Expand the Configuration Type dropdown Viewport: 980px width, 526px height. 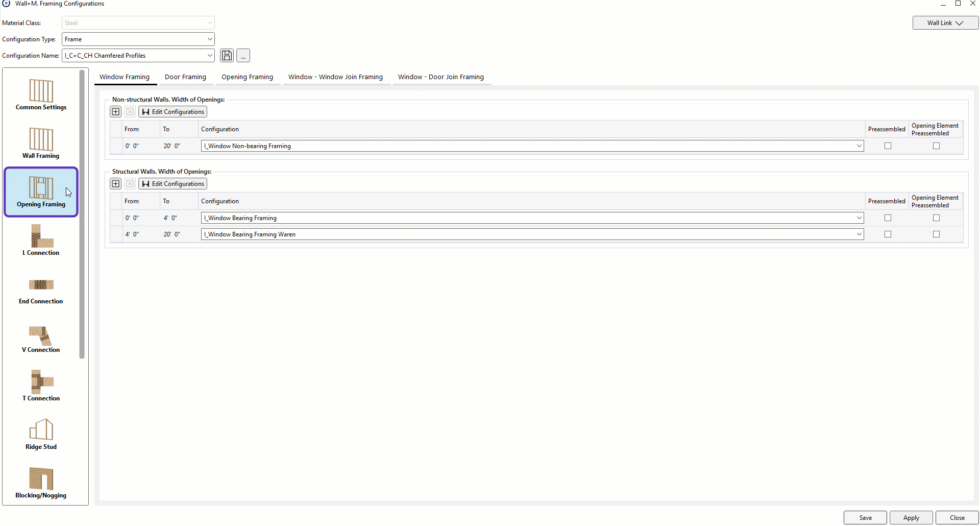click(209, 39)
